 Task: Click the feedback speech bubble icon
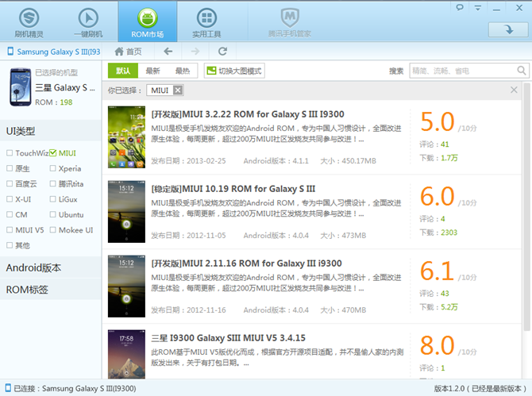[x=460, y=7]
